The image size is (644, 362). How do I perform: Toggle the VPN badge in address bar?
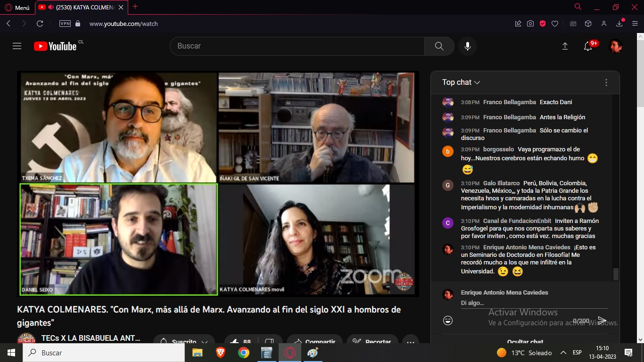pos(65,24)
